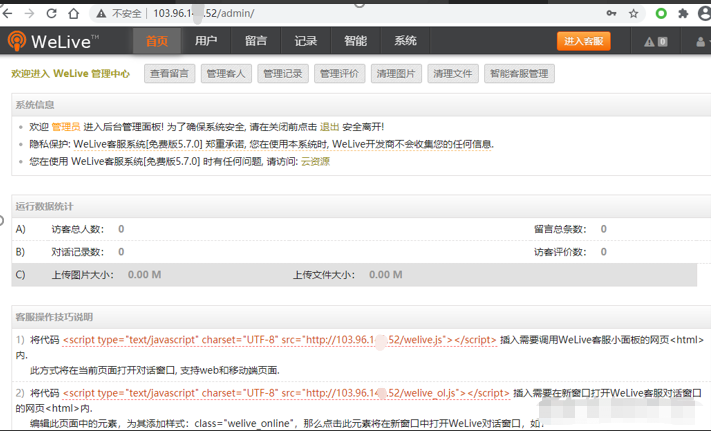Click the 对话记录数 label
The height and width of the screenshot is (431, 711).
[78, 252]
